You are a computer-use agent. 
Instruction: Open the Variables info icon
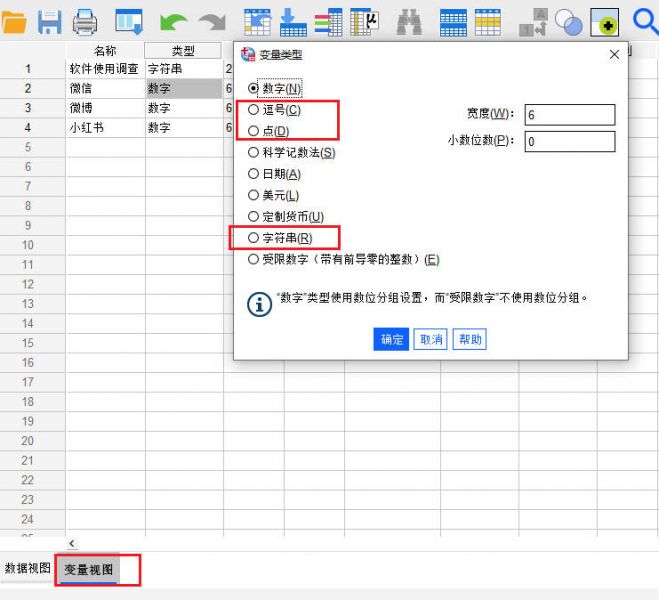pos(328,22)
